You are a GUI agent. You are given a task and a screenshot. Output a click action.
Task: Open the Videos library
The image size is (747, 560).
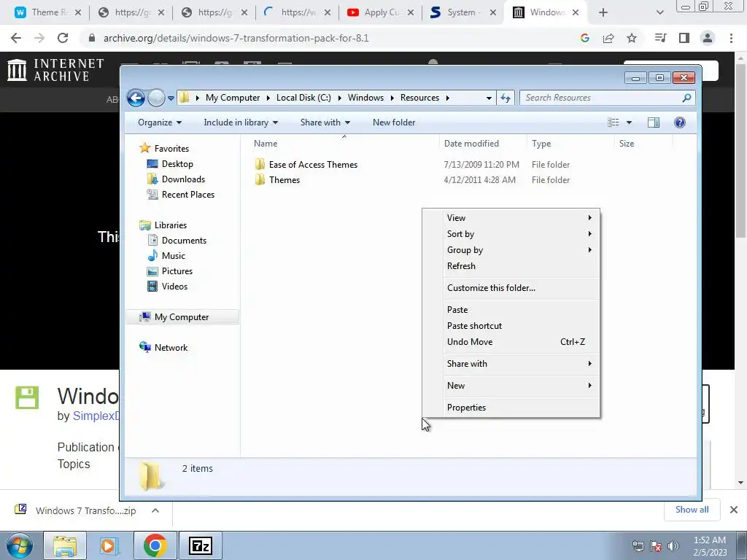pos(174,286)
